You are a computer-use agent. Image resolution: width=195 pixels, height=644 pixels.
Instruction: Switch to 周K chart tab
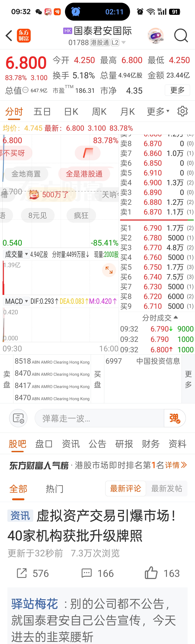pos(99,111)
